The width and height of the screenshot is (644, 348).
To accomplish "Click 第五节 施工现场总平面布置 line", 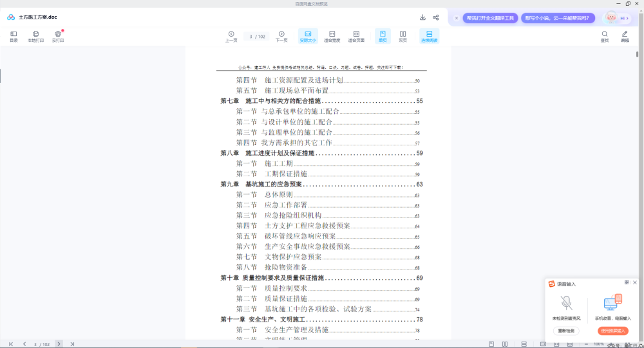I will (x=328, y=91).
